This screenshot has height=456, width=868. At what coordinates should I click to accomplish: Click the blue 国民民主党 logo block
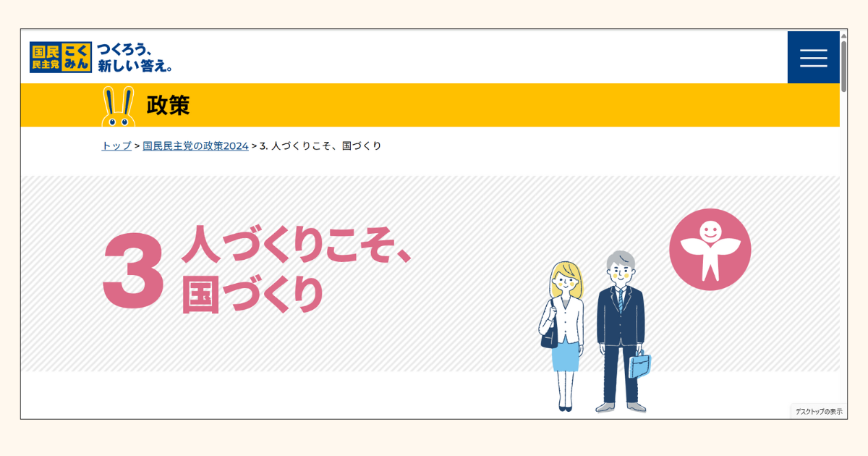tap(45, 57)
